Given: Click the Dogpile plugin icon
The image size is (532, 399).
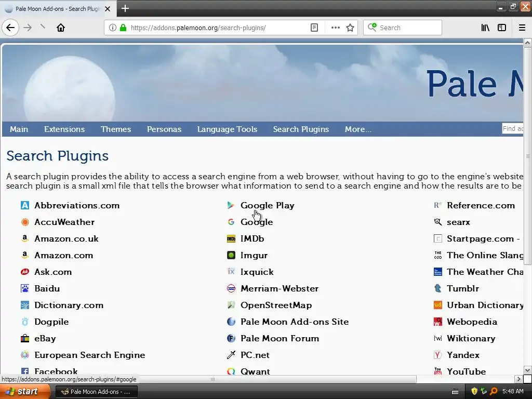Looking at the screenshot, I should [25, 322].
